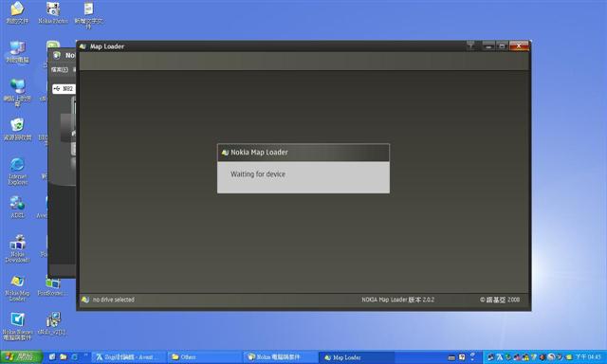607x364 pixels.
Task: Select the Internet Explorer desktop icon
Action: pyautogui.click(x=17, y=172)
